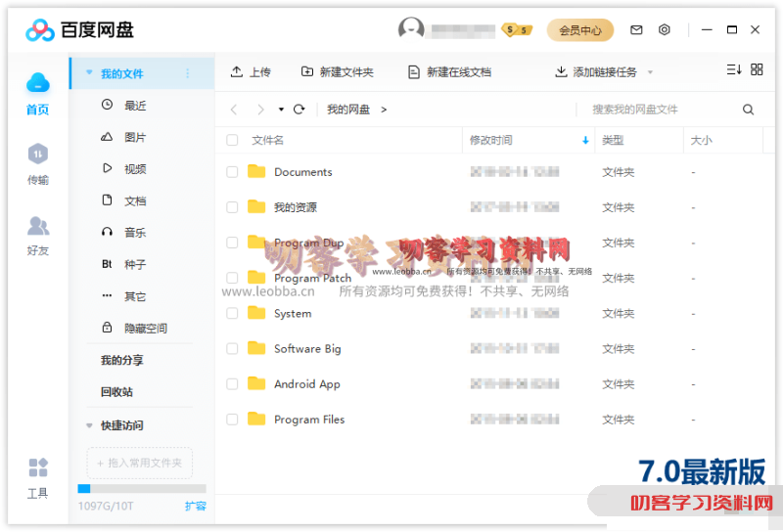Open the 会员中心 button
This screenshot has width=783, height=532.
(580, 30)
